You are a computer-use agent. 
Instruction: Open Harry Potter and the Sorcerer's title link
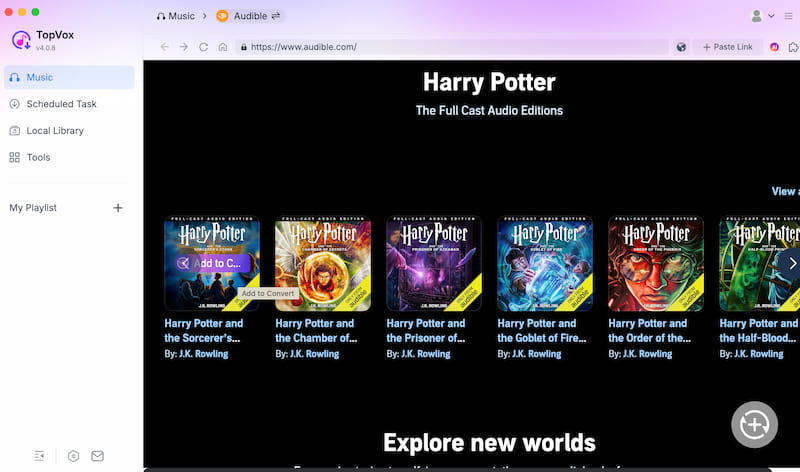pos(204,331)
